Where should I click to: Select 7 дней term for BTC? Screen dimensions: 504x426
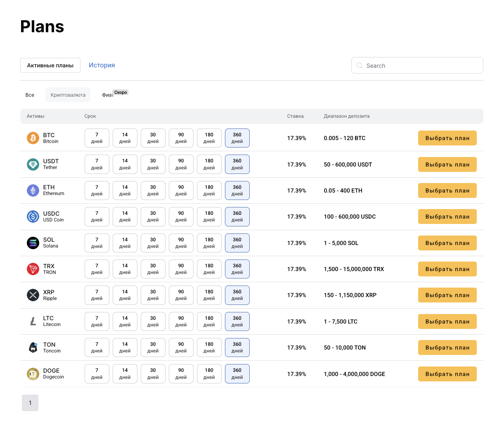tap(97, 138)
